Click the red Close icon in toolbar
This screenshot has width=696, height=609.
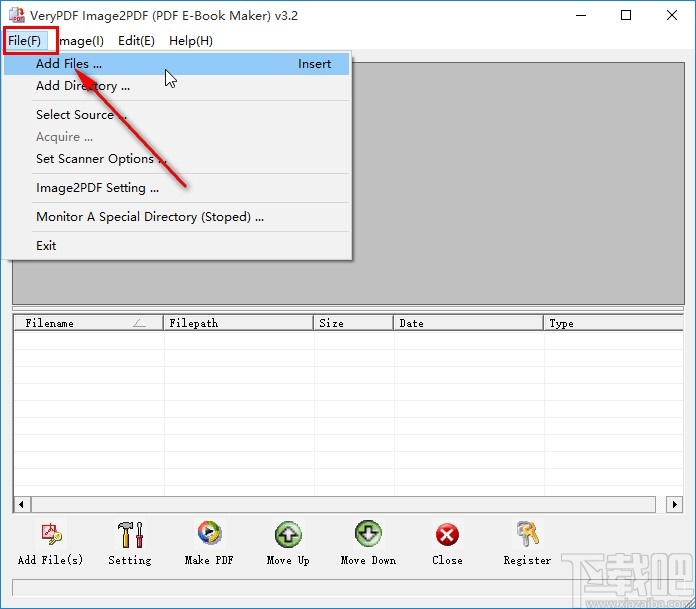pyautogui.click(x=447, y=534)
